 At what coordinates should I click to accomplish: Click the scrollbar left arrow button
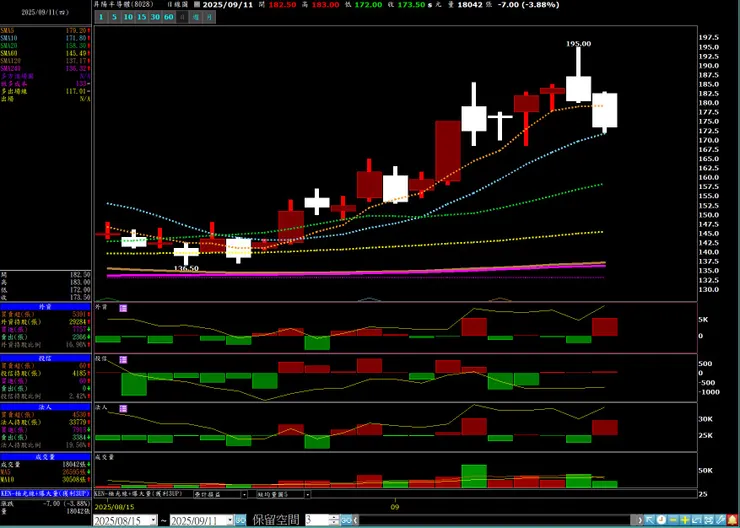point(355,520)
